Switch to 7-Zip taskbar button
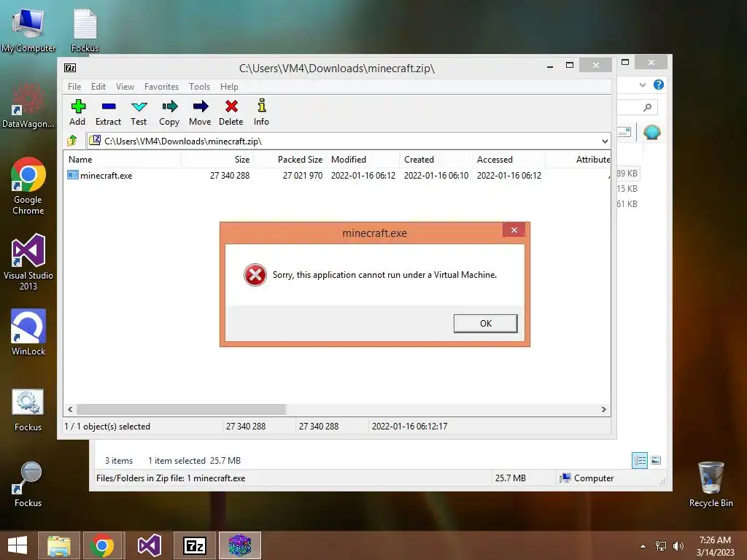The width and height of the screenshot is (747, 560). 194,545
